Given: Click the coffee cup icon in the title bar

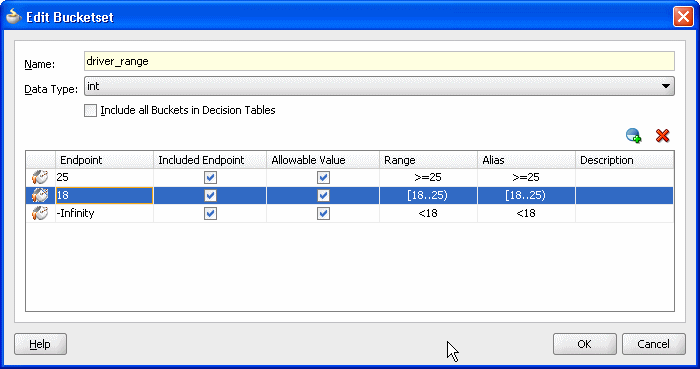Looking at the screenshot, I should point(14,17).
